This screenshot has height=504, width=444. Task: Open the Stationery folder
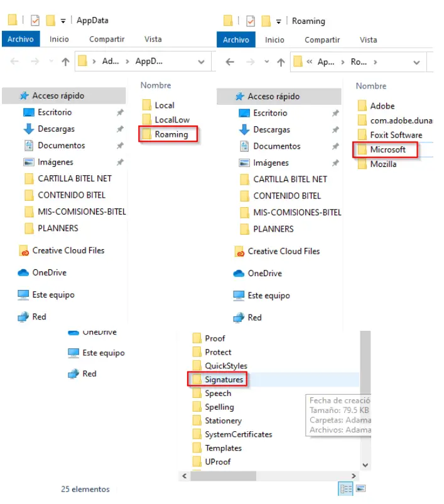tap(217, 421)
